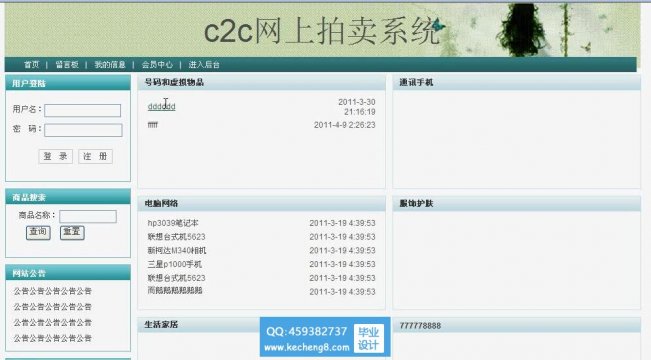Focus the 商品名称 search input box
Screen dimensions: 651x360
88,216
